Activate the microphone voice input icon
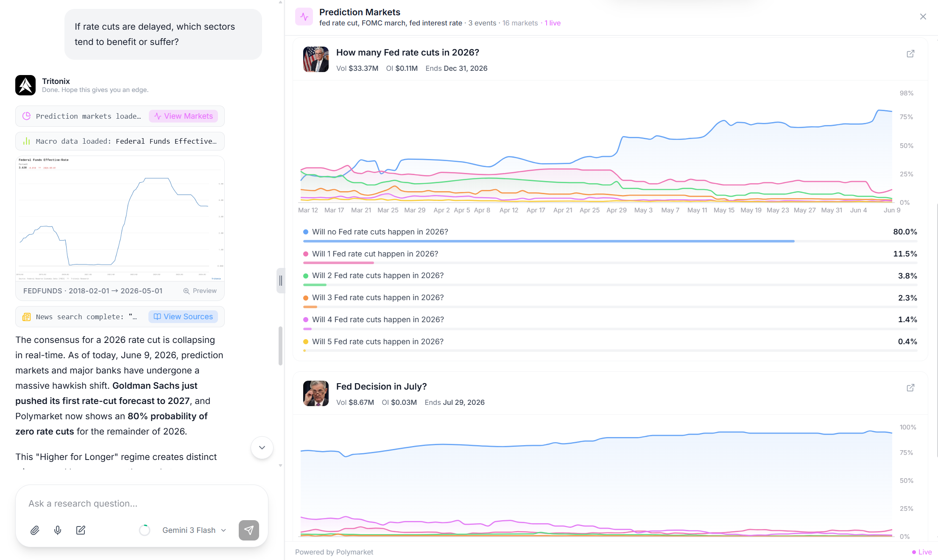The width and height of the screenshot is (938, 560). point(58,530)
